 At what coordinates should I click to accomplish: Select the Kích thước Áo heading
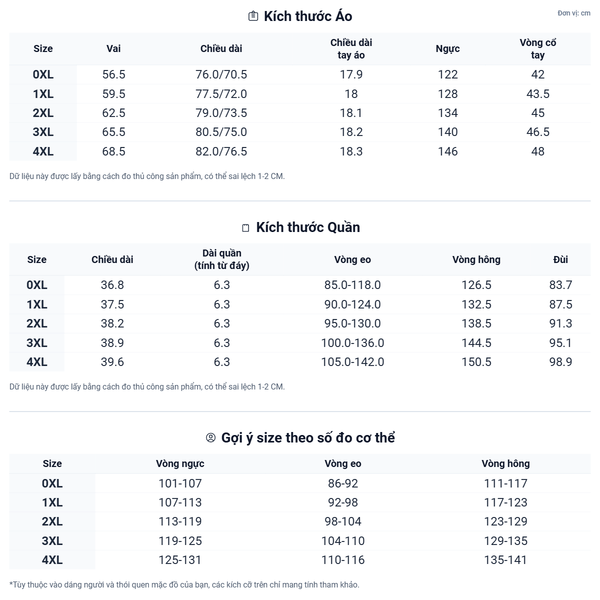(x=307, y=16)
